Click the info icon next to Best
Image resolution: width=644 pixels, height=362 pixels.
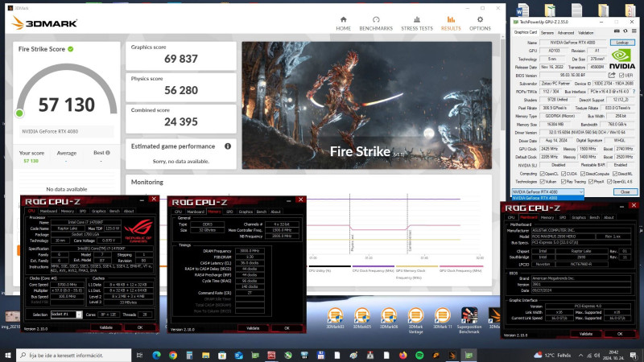pyautogui.click(x=108, y=153)
